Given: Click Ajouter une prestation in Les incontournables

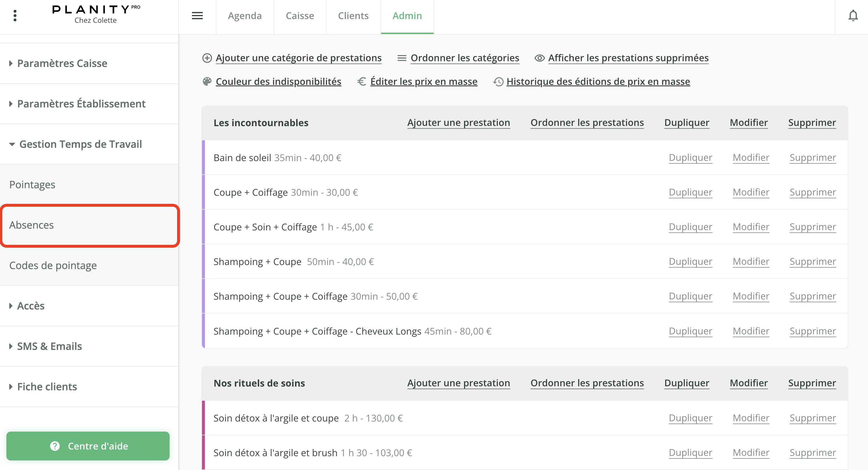Looking at the screenshot, I should click(459, 122).
